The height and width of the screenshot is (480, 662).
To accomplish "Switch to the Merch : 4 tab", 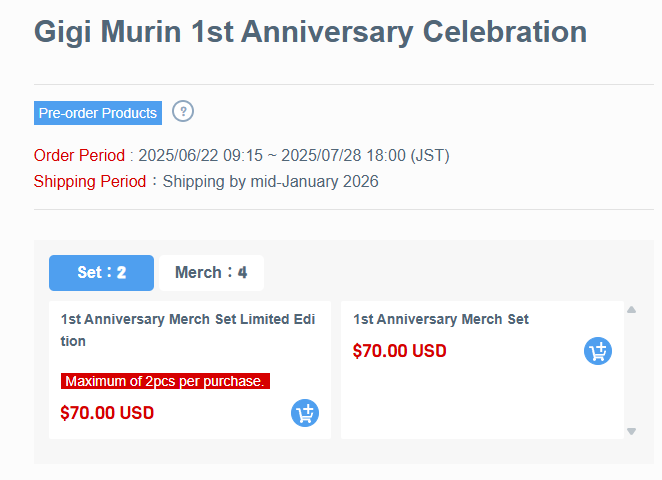I will click(x=211, y=273).
